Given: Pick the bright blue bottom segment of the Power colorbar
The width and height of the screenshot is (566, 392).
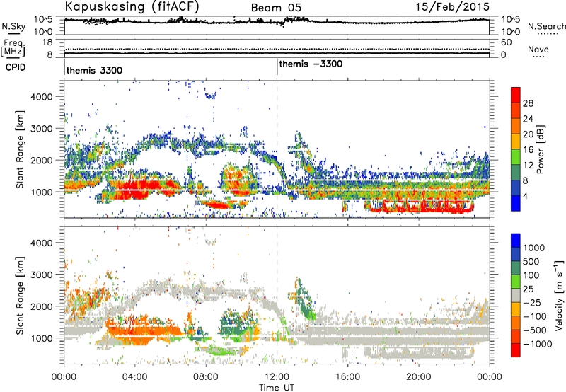Looking at the screenshot, I should tap(516, 203).
